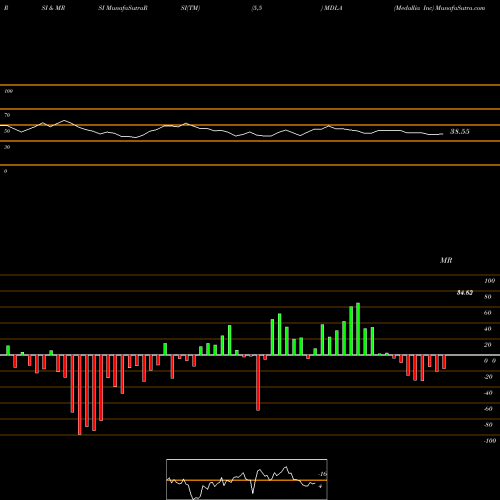500x500 pixels.
Task: Click the MR axis label -100
Action: tap(490, 441)
